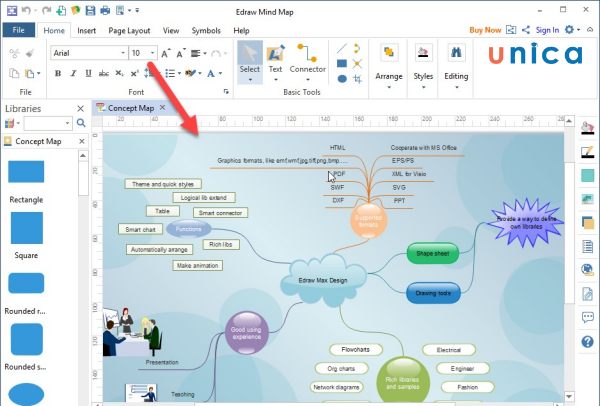Toggle Bold text formatting
The width and height of the screenshot is (600, 406).
(x=56, y=74)
